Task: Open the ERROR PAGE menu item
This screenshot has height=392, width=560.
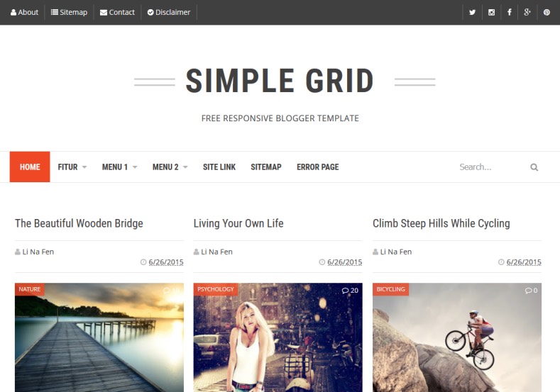Action: [x=317, y=167]
